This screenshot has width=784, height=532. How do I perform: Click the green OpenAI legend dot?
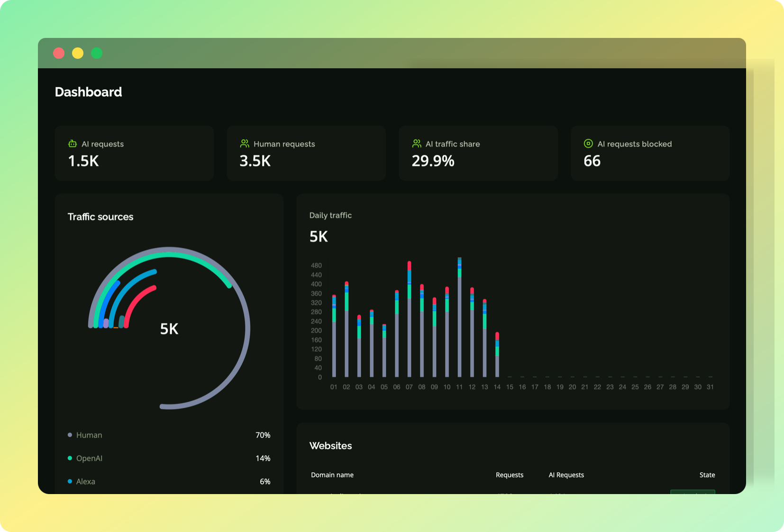pos(70,459)
